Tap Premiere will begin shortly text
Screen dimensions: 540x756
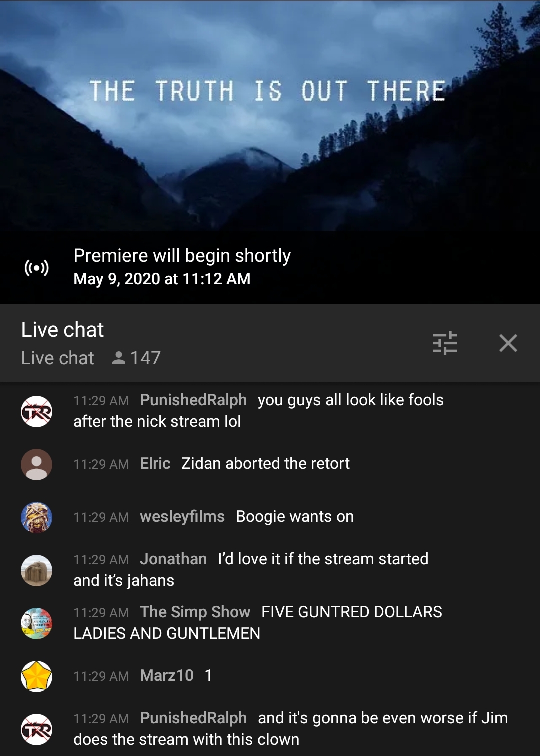tap(182, 256)
